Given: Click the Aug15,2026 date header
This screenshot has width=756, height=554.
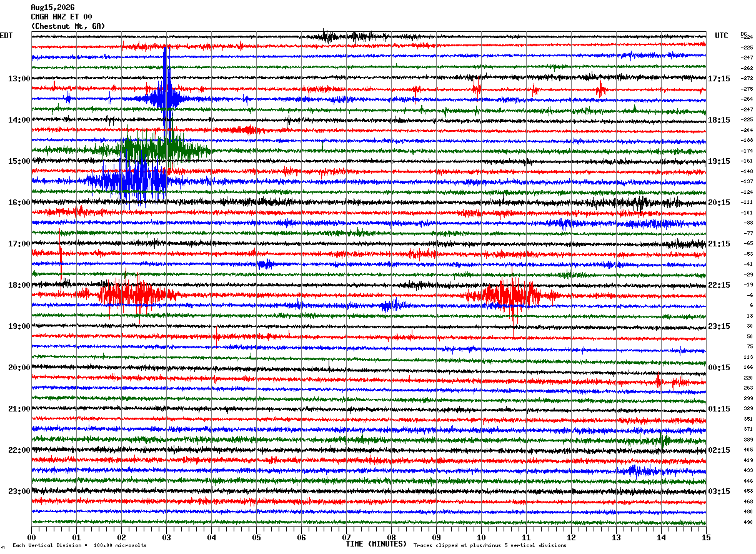Looking at the screenshot, I should point(52,8).
